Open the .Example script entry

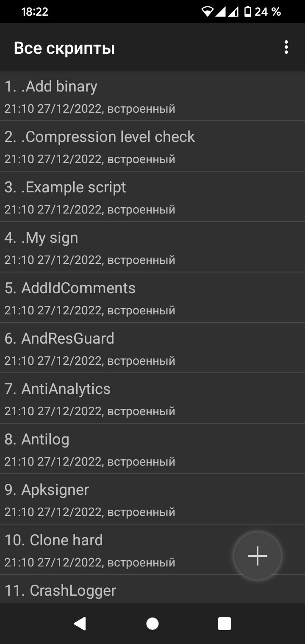(152, 197)
